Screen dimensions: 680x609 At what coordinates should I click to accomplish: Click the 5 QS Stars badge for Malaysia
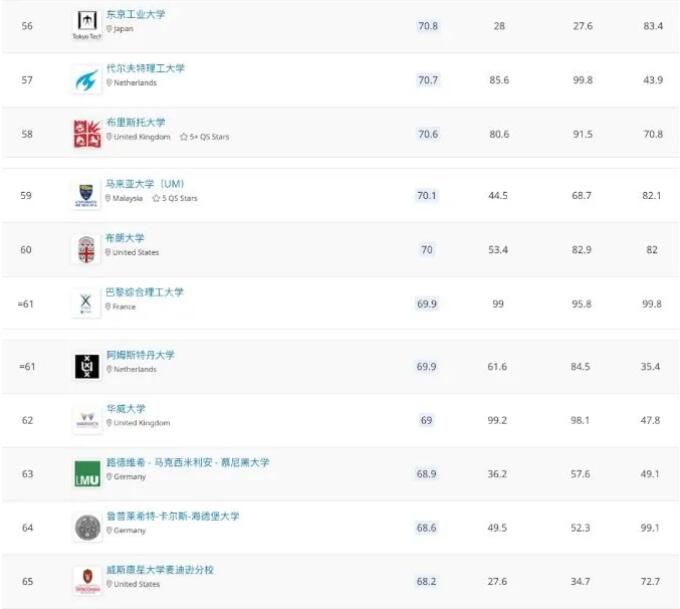click(x=175, y=198)
